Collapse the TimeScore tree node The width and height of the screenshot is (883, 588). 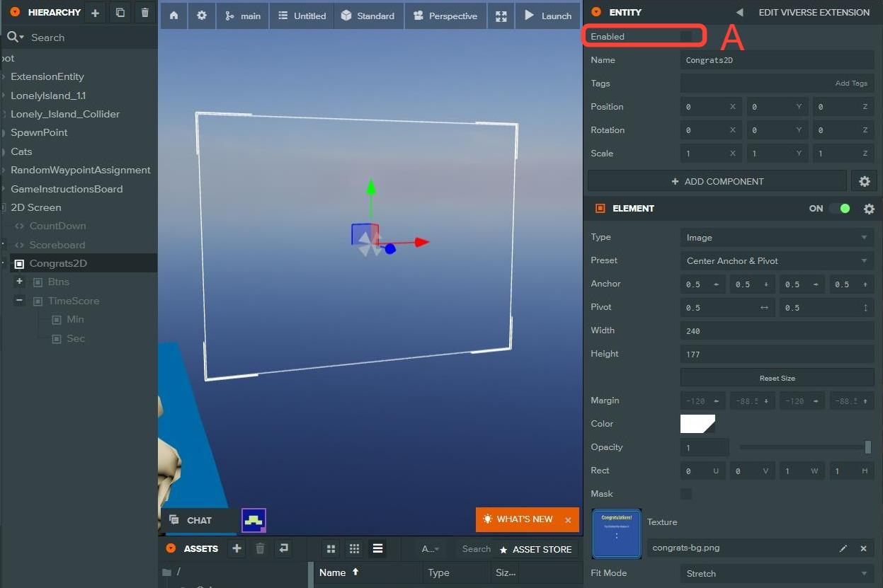(19, 301)
